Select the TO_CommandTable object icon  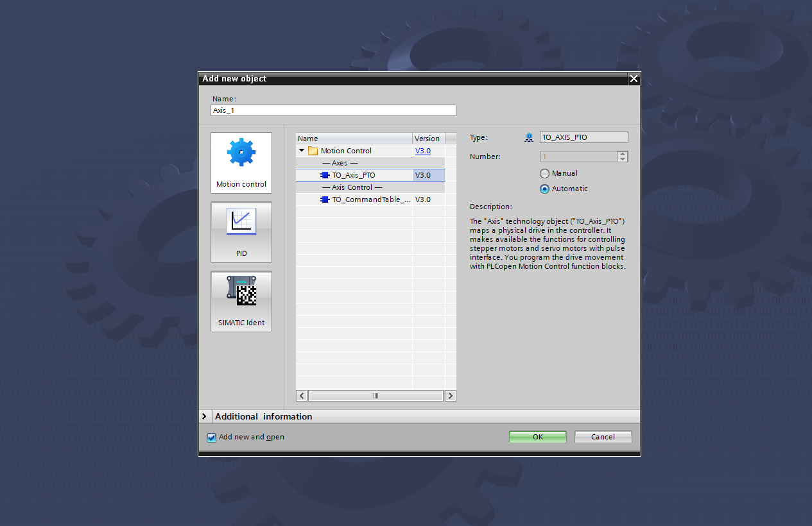coord(325,199)
